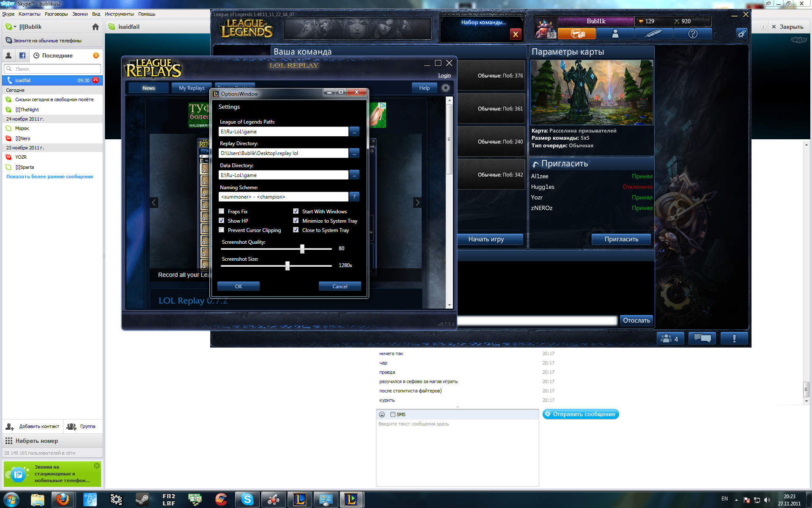This screenshot has width=812, height=508.
Task: Open the chat bubbles icon in League client
Action: [702, 339]
